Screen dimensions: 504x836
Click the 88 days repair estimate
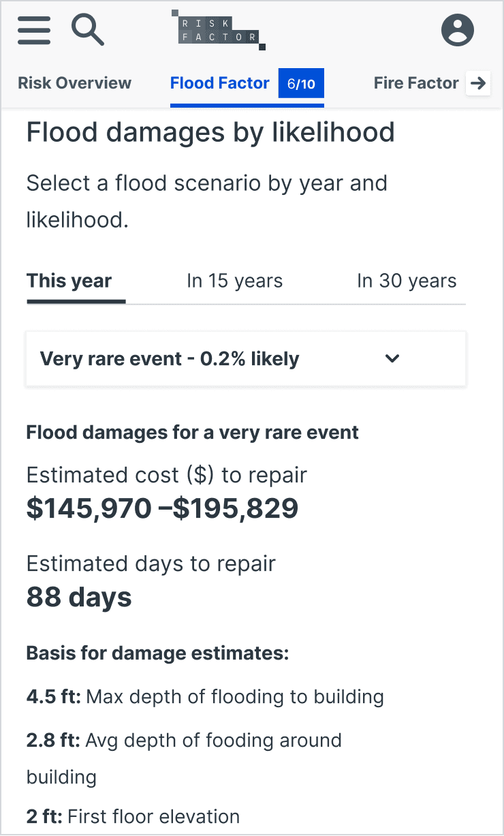(79, 597)
